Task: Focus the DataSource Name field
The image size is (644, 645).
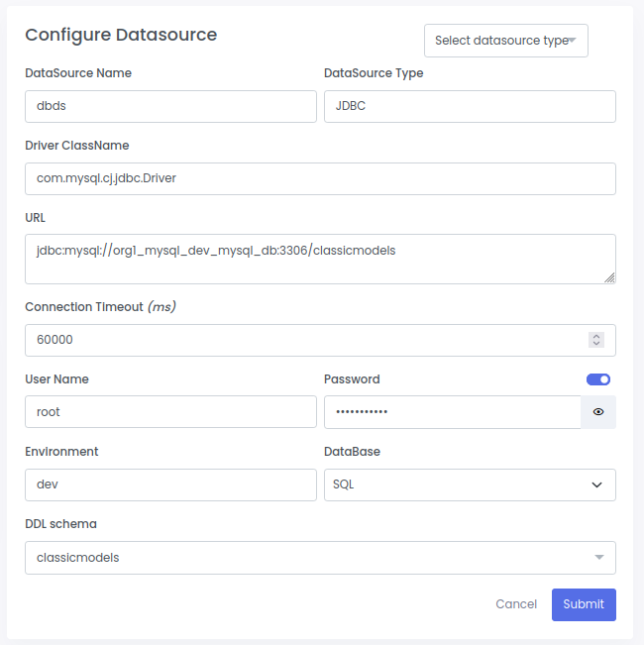Action: [x=170, y=107]
